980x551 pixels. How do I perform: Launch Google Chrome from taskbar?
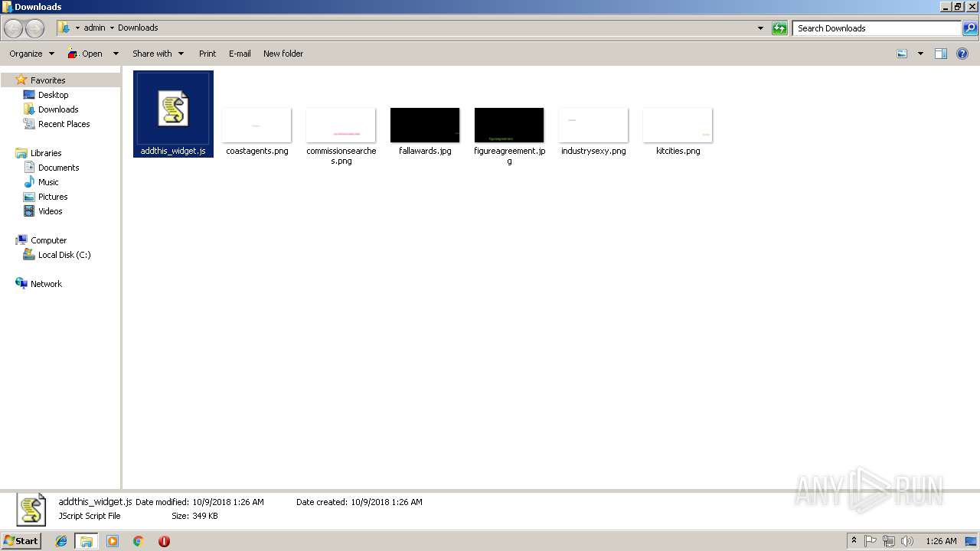139,541
